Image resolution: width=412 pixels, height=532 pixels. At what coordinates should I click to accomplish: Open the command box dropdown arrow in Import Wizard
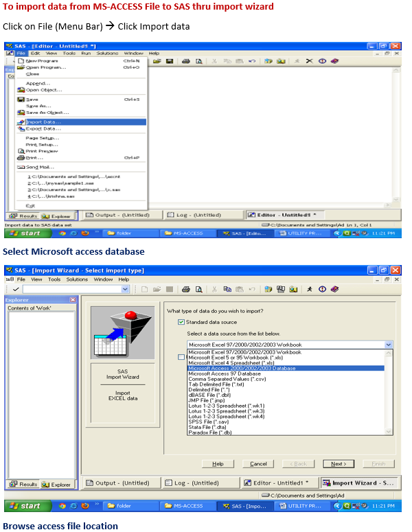click(125, 290)
